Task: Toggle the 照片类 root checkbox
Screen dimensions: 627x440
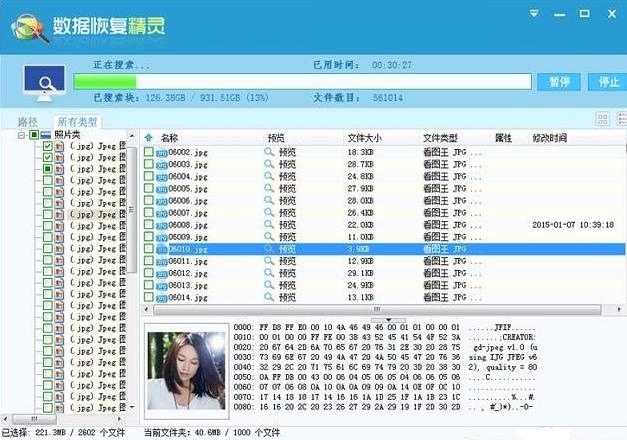Action: pos(34,135)
